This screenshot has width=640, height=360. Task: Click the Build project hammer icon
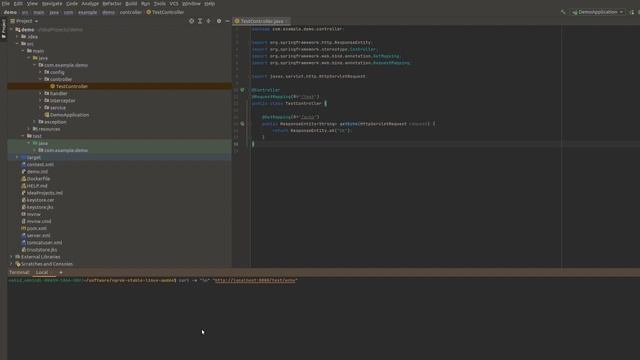[x=563, y=12]
